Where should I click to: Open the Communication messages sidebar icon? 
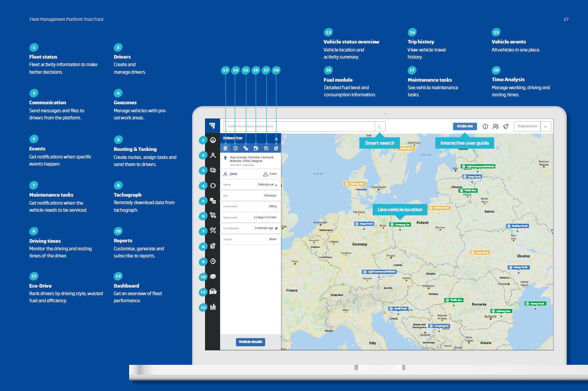coord(213,170)
